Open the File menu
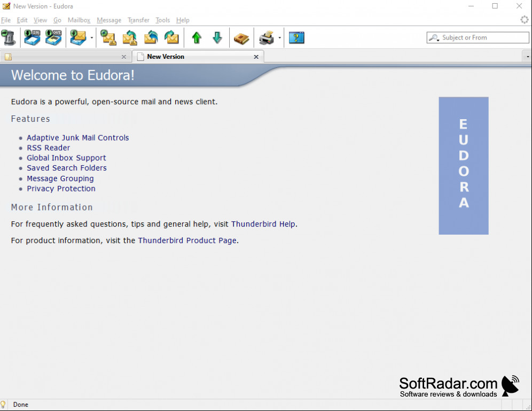Viewport: 532px width, 411px height. click(6, 20)
